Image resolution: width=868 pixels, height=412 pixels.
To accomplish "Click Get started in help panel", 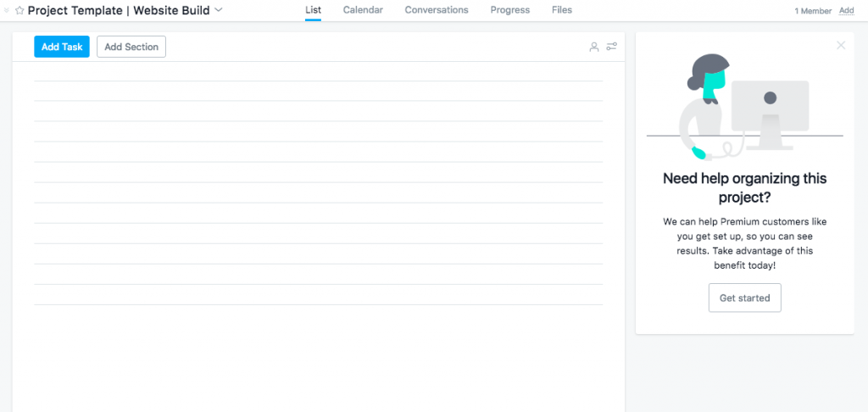I will (744, 298).
